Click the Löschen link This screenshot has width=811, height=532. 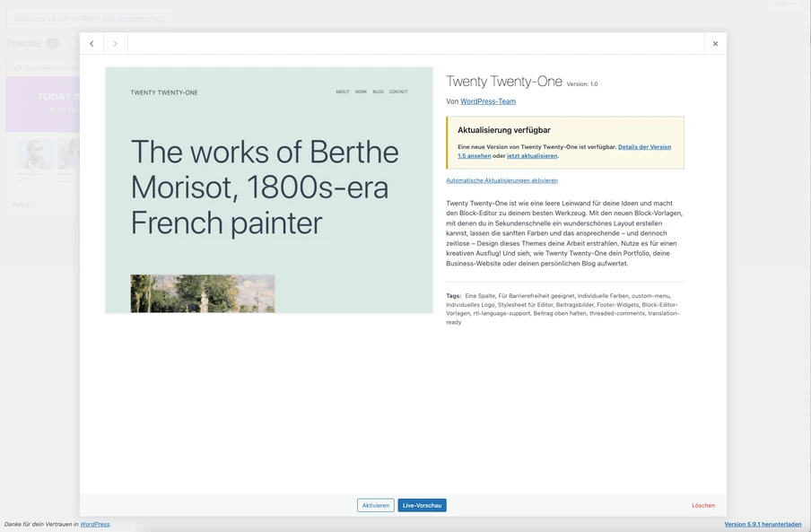[703, 505]
